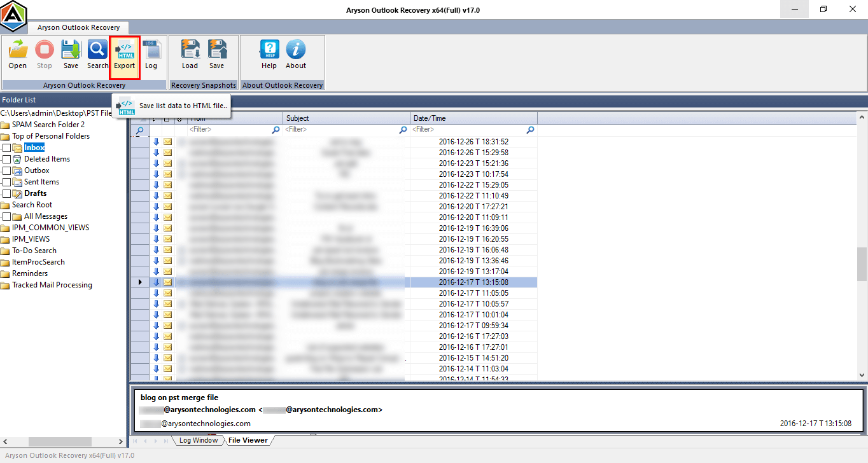This screenshot has width=868, height=463.
Task: Click the Folder List scroll-right arrow
Action: pos(121,441)
